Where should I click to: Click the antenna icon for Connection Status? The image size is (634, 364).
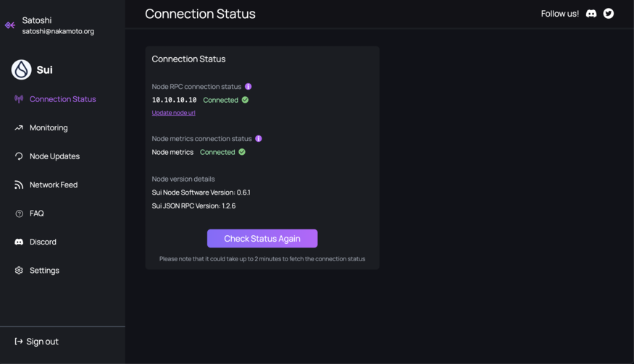coord(19,99)
